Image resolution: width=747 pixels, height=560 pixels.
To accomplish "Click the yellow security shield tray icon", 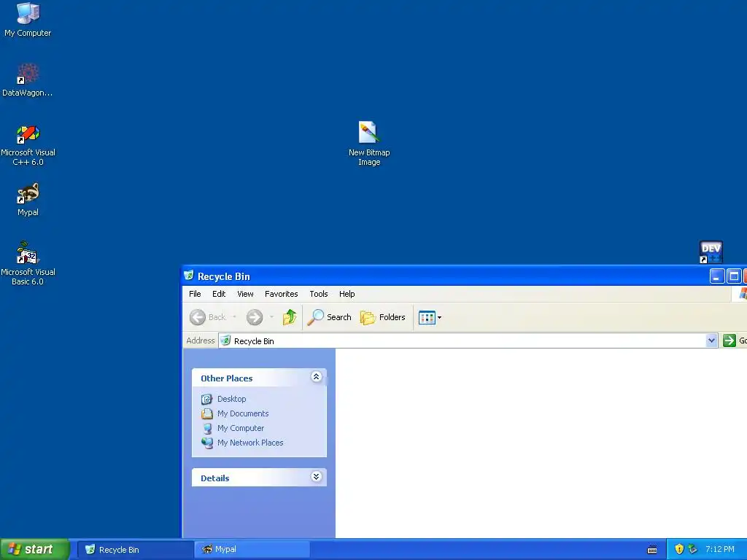I will click(x=679, y=549).
